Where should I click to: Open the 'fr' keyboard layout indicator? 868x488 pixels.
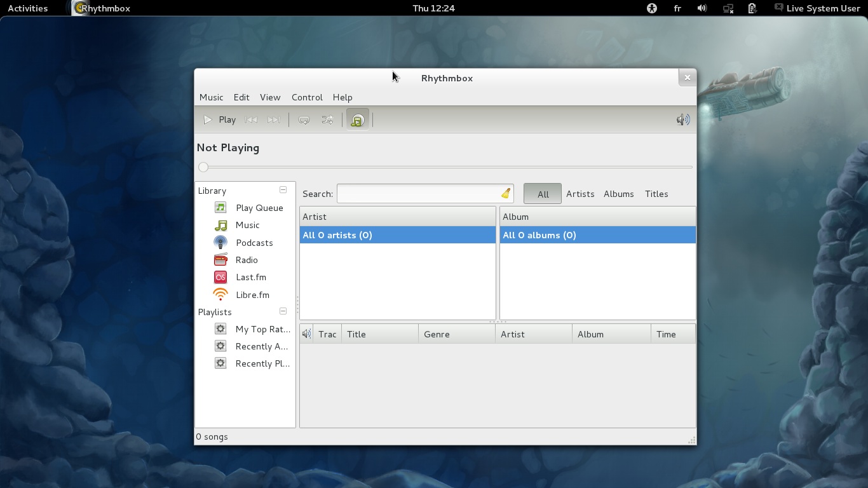tap(677, 8)
